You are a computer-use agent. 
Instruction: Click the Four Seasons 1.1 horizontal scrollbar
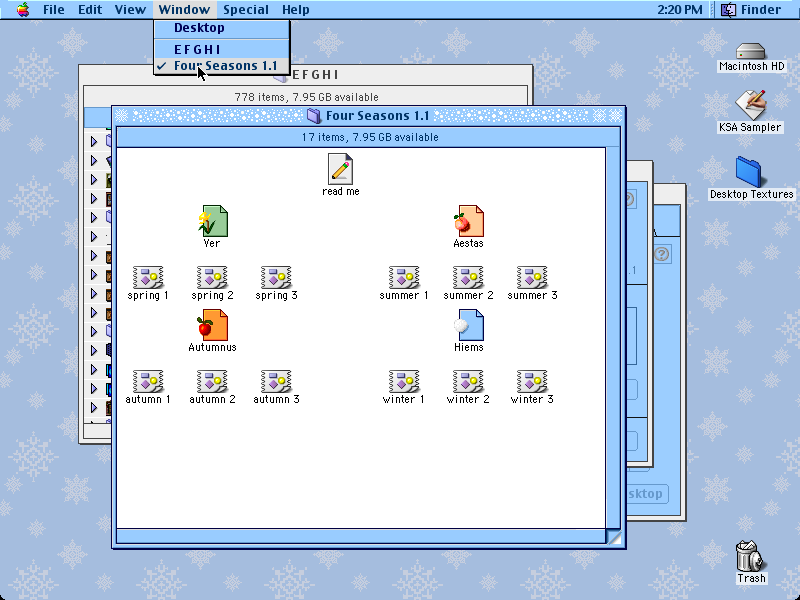point(361,536)
